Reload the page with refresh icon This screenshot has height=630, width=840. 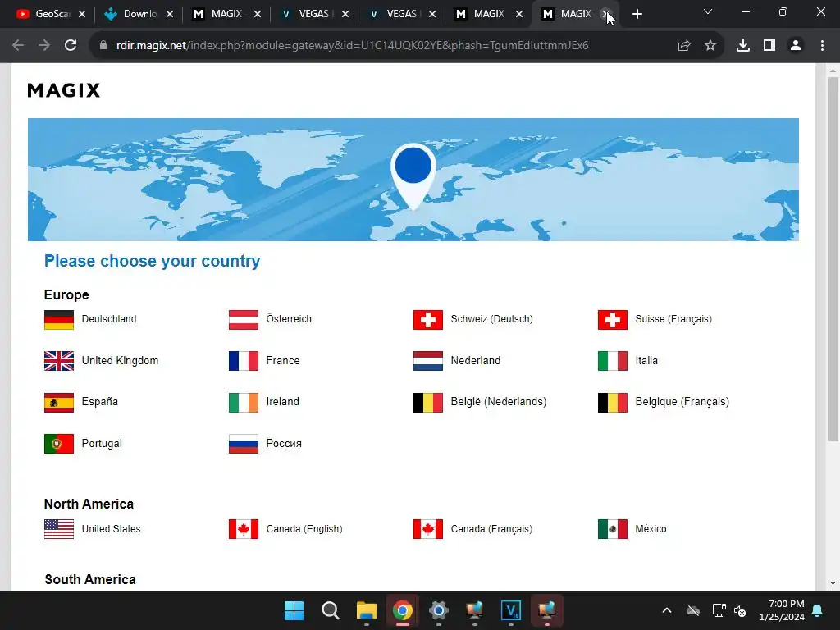(71, 46)
